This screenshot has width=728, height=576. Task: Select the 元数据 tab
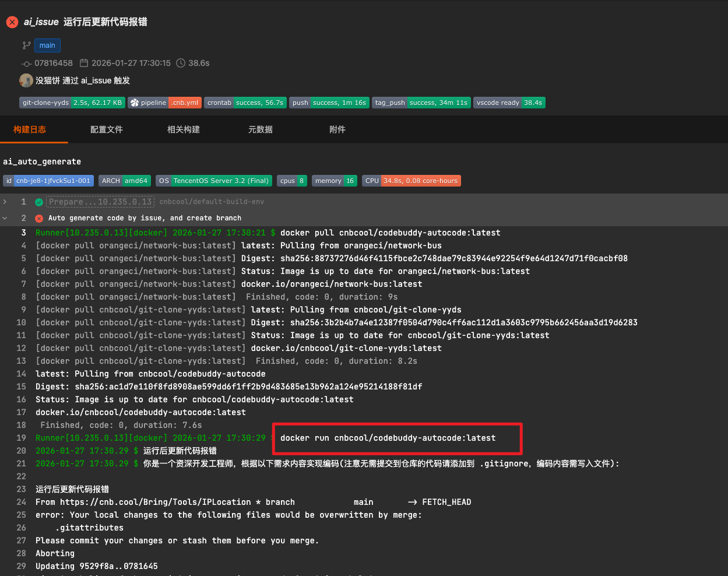click(261, 129)
